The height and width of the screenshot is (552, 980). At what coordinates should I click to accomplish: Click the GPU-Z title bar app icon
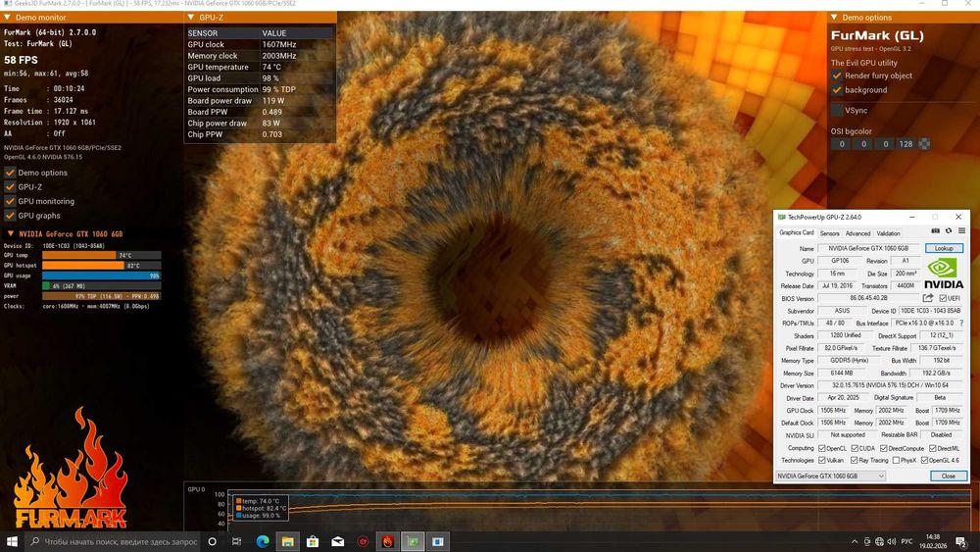781,217
